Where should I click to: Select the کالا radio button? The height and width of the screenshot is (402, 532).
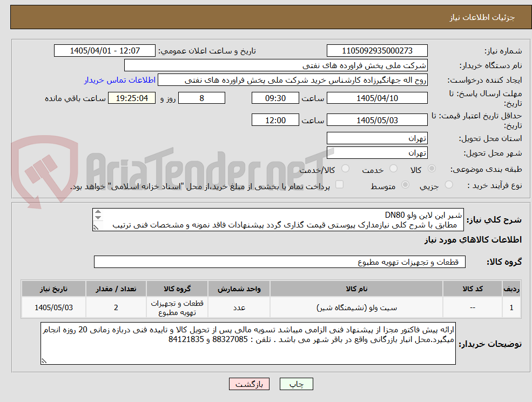click(x=432, y=169)
